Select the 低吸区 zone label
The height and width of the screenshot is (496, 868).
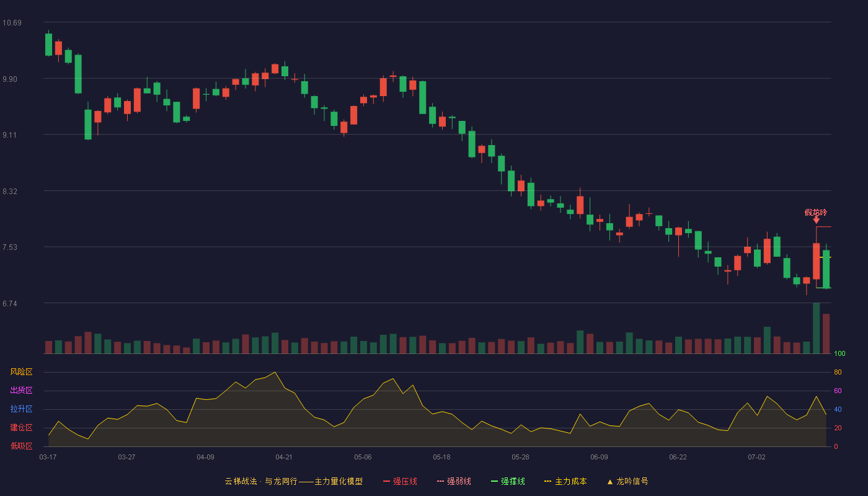(x=22, y=446)
